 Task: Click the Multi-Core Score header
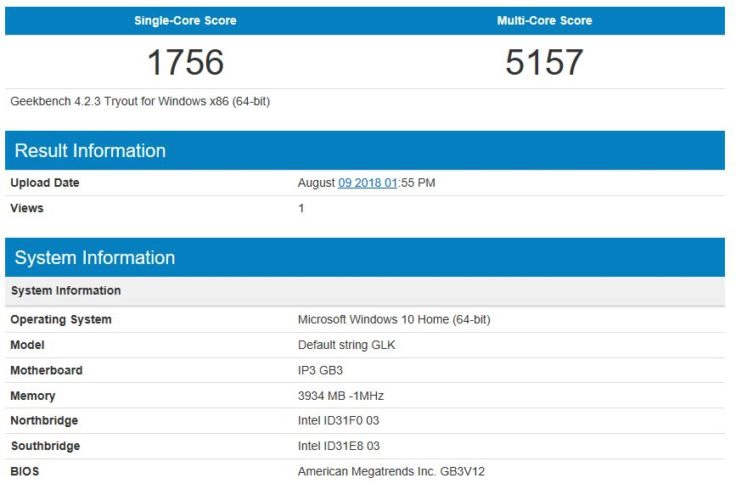pos(544,21)
